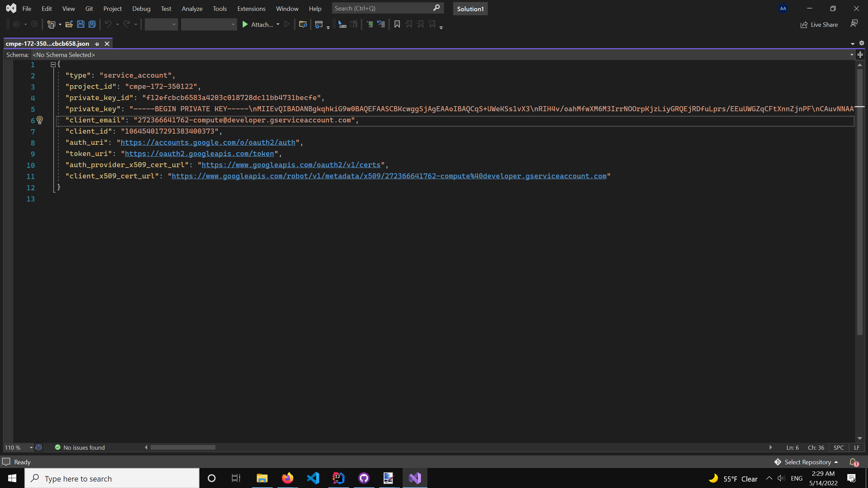Open the notifications bell in status bar

(x=853, y=462)
